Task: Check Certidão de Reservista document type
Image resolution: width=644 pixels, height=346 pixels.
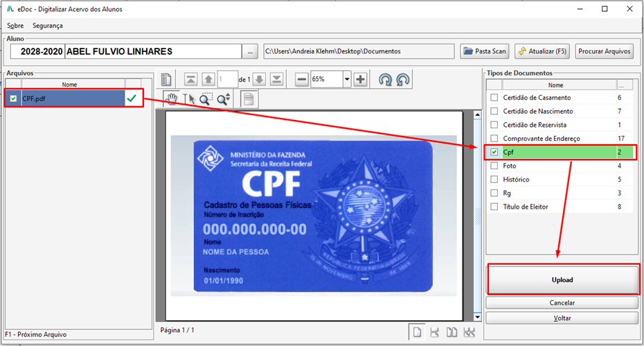Action: [494, 125]
